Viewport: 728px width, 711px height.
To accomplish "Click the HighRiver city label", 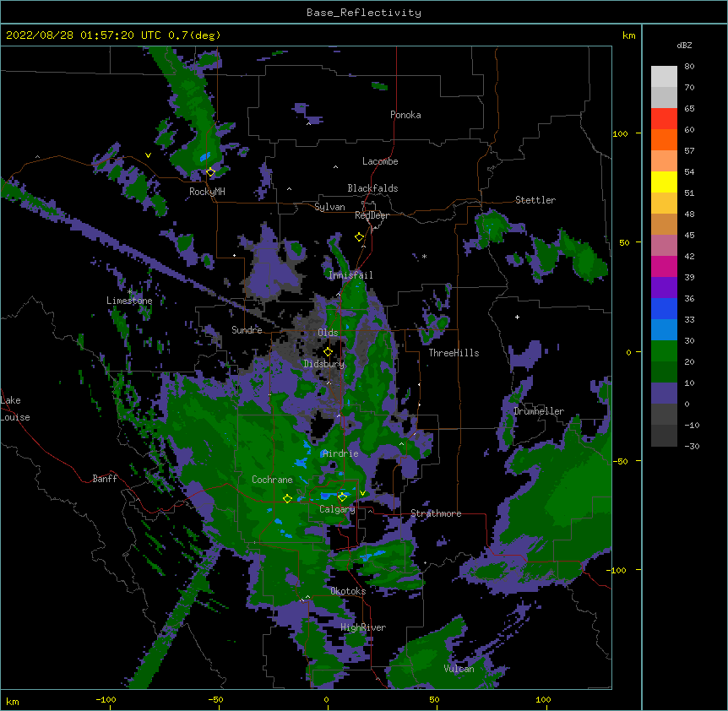I will 363,627.
